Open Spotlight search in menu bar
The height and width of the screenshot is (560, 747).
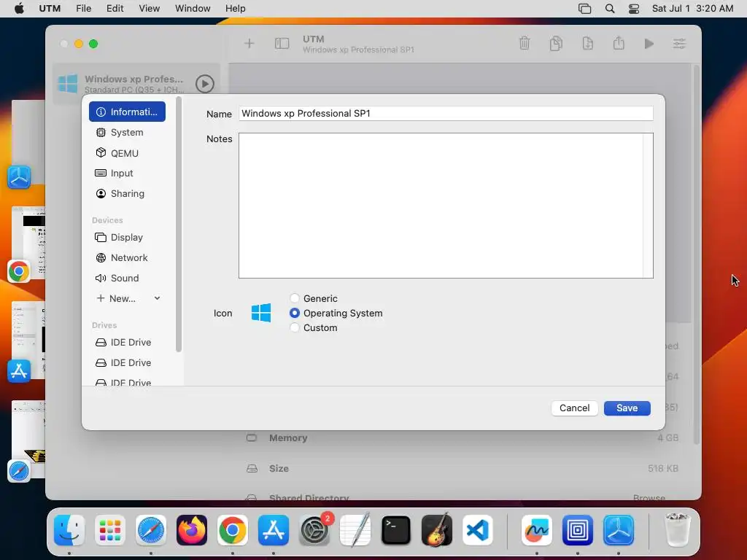pos(610,9)
